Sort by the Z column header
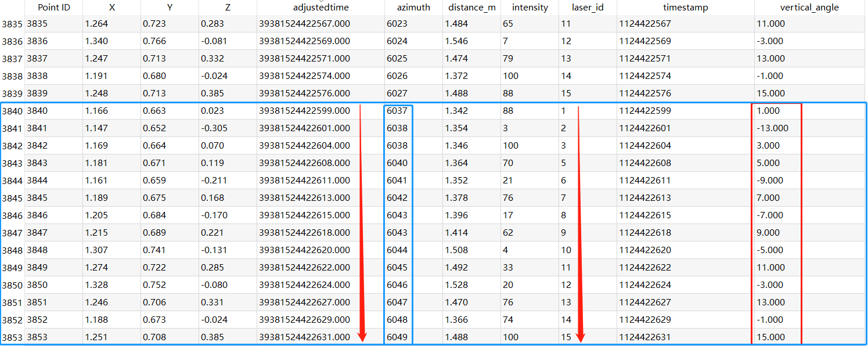The image size is (868, 346). pyautogui.click(x=227, y=8)
